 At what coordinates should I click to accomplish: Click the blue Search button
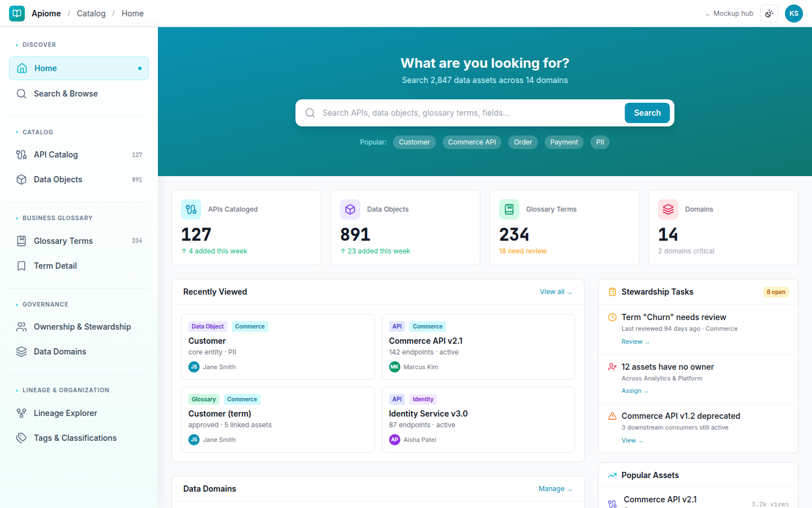[x=647, y=113]
